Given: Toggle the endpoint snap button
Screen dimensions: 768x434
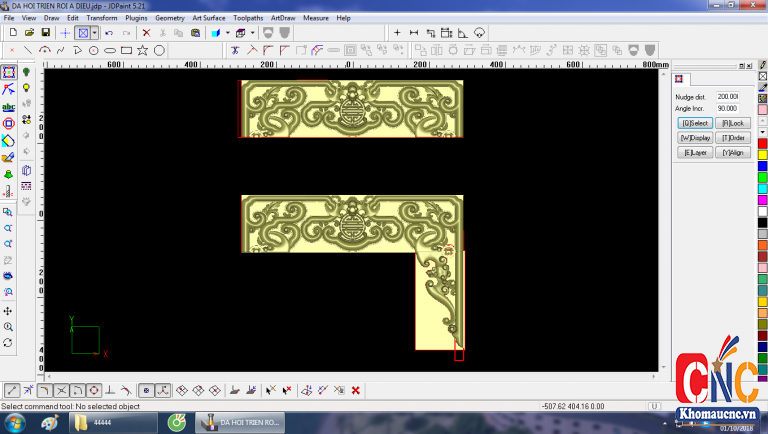Looking at the screenshot, I should (11, 390).
